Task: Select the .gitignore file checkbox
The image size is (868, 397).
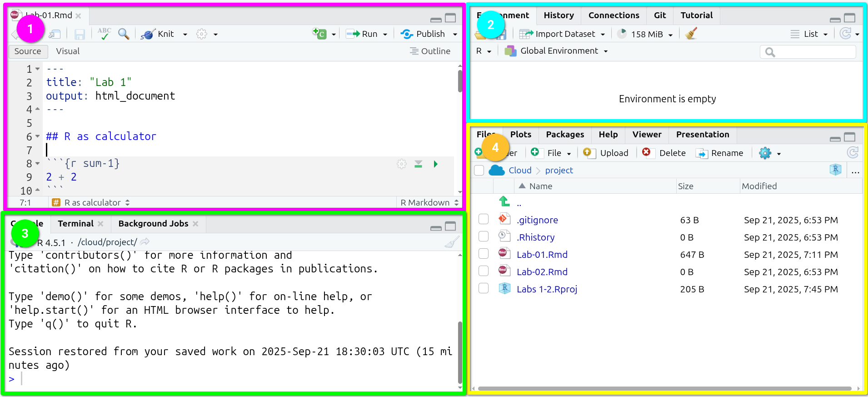Action: [484, 219]
